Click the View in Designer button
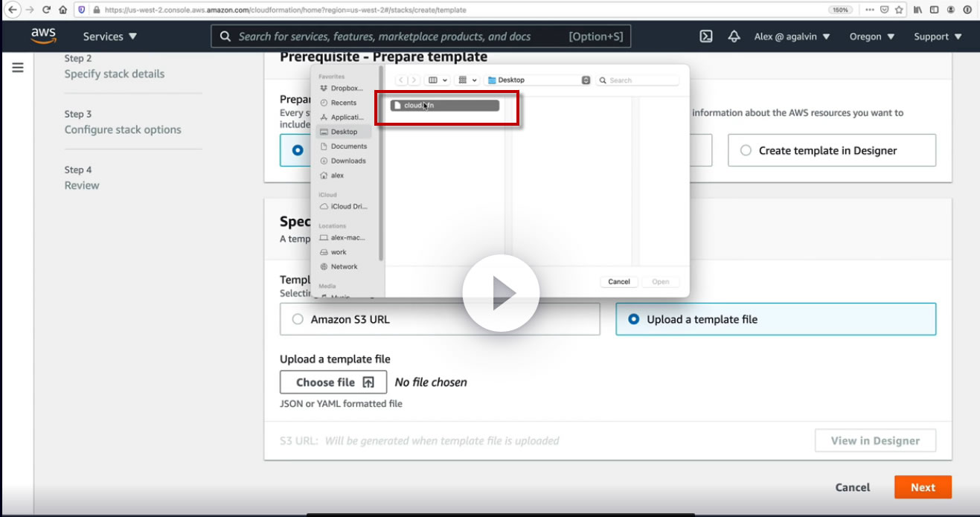 click(875, 440)
